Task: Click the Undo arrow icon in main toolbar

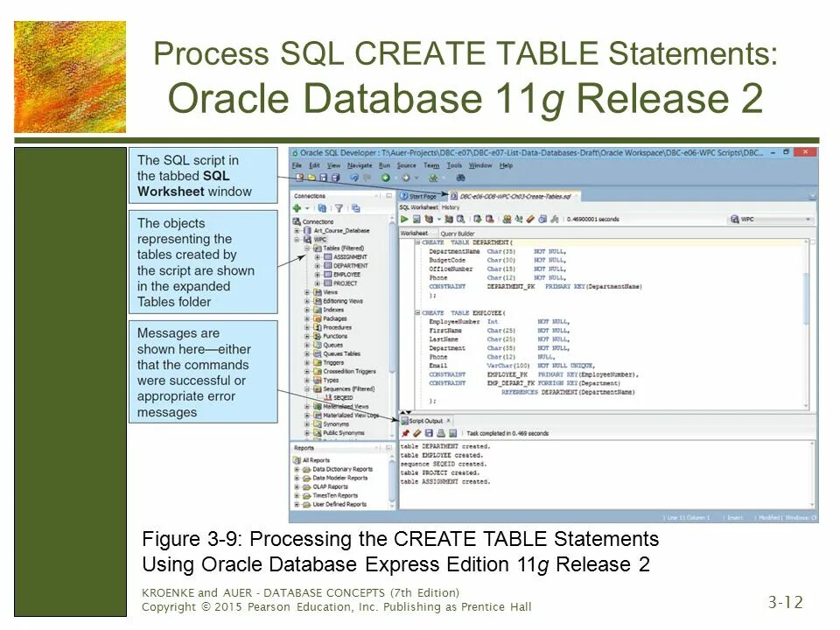Action: pos(354,178)
